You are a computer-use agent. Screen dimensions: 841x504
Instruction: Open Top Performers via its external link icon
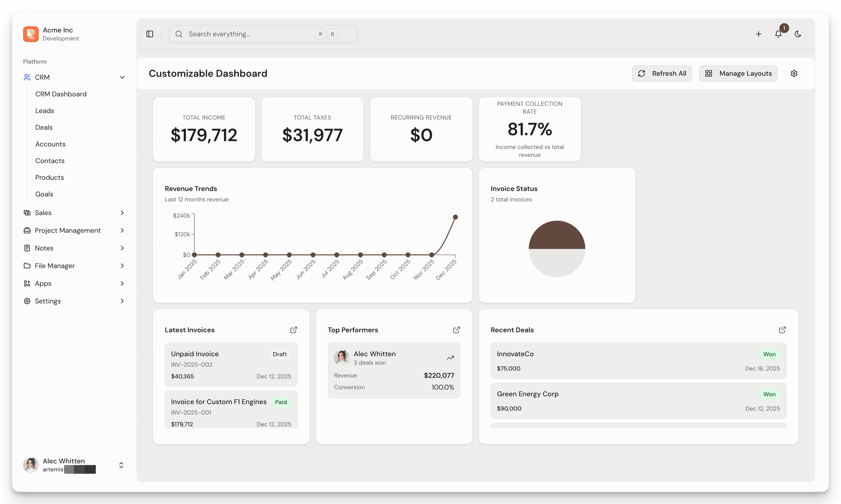456,330
